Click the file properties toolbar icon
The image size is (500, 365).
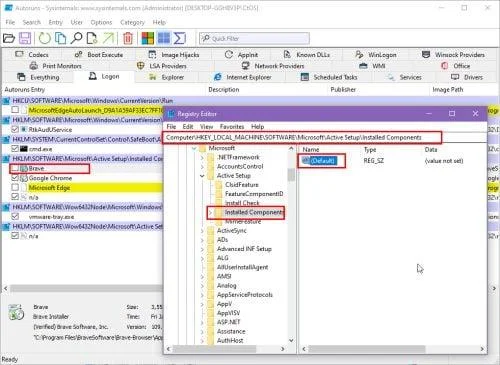click(x=92, y=38)
